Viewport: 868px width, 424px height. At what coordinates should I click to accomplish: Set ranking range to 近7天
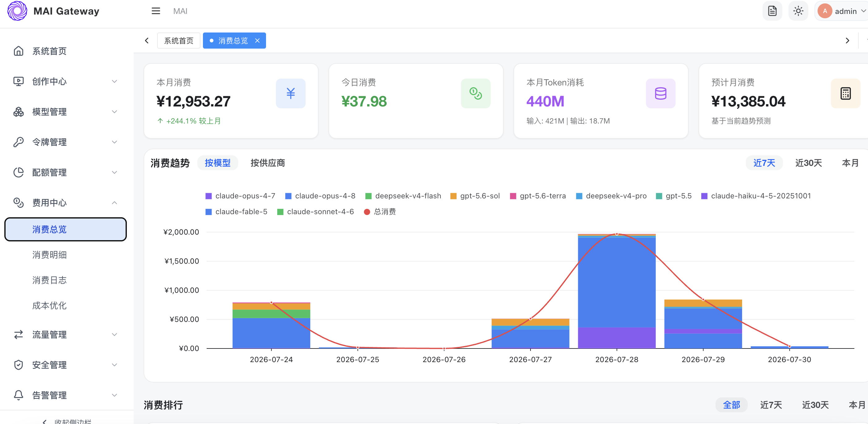click(x=771, y=405)
